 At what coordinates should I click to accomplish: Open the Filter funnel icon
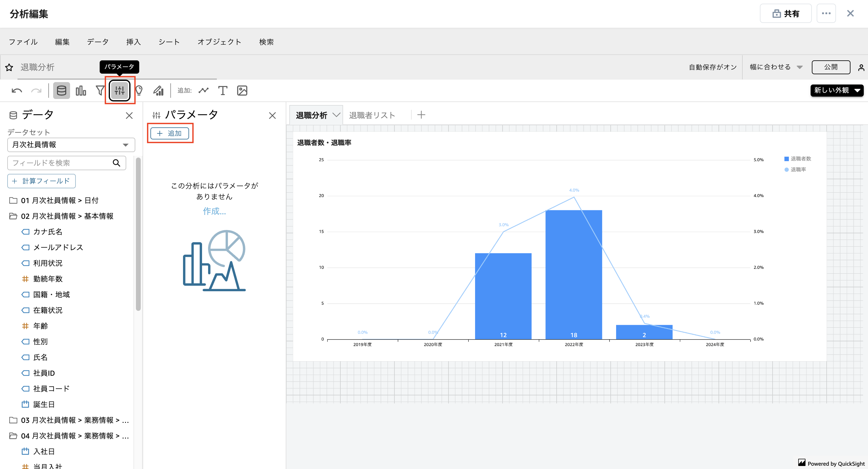click(100, 91)
